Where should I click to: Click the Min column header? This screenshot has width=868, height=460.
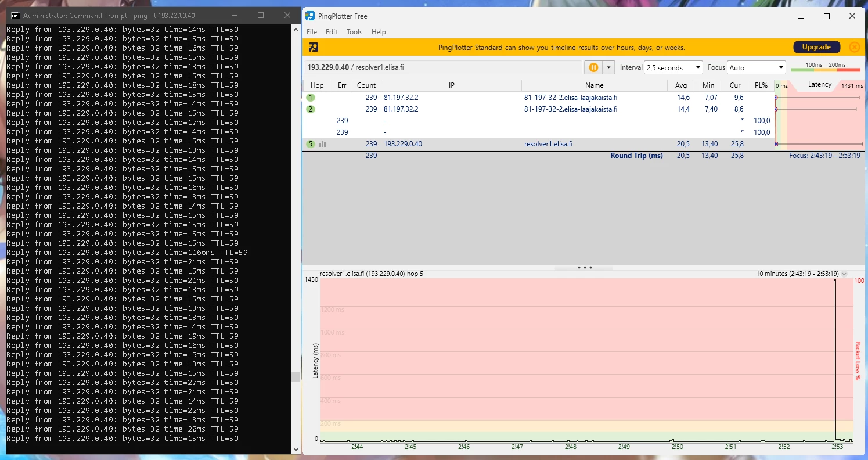point(708,85)
